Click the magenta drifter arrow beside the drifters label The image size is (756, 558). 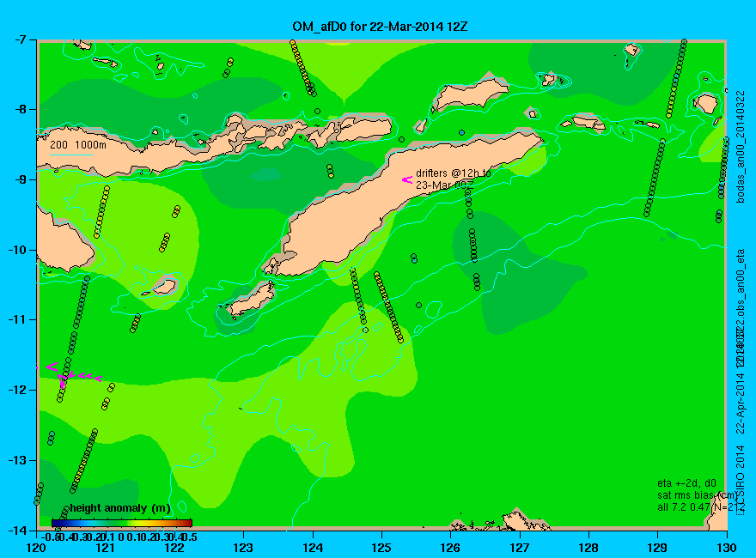(x=407, y=179)
